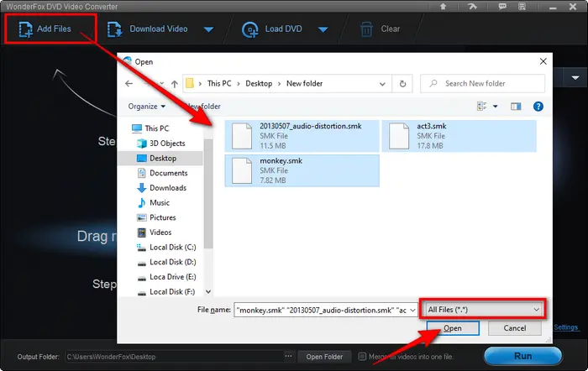Open the Organize menu
588x371 pixels.
pos(147,107)
